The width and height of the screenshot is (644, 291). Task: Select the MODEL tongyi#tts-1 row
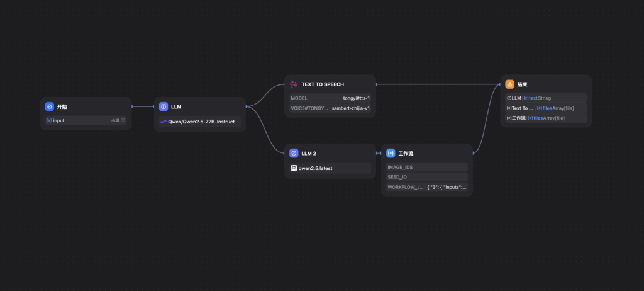330,98
